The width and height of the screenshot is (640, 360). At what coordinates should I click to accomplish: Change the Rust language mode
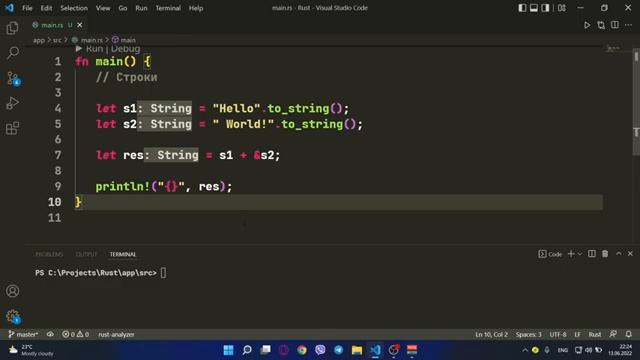[595, 334]
